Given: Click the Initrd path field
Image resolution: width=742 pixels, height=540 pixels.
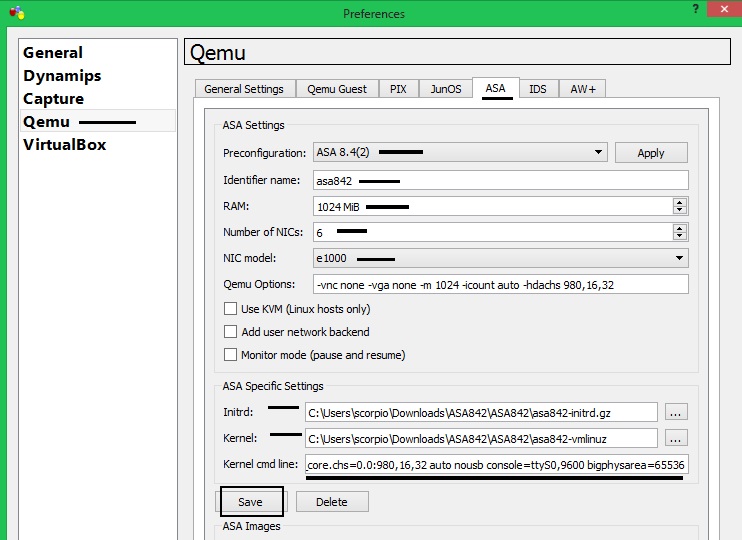Looking at the screenshot, I should click(481, 412).
